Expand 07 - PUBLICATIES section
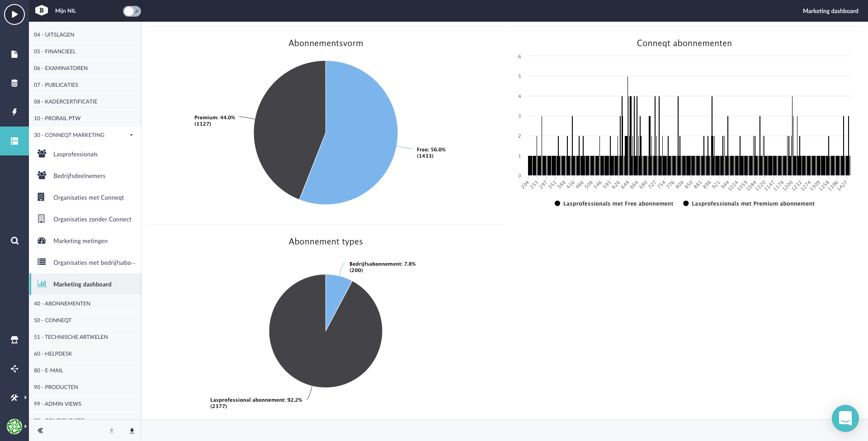The width and height of the screenshot is (868, 441). click(85, 85)
